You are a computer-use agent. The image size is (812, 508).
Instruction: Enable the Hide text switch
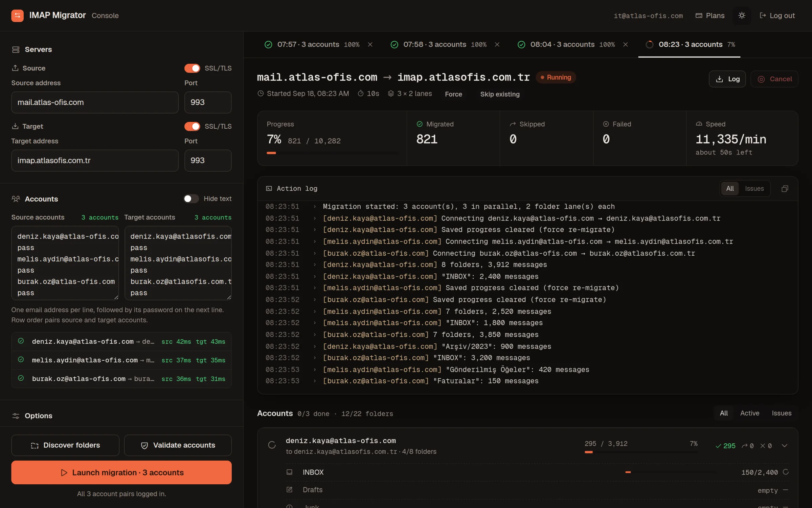point(191,199)
